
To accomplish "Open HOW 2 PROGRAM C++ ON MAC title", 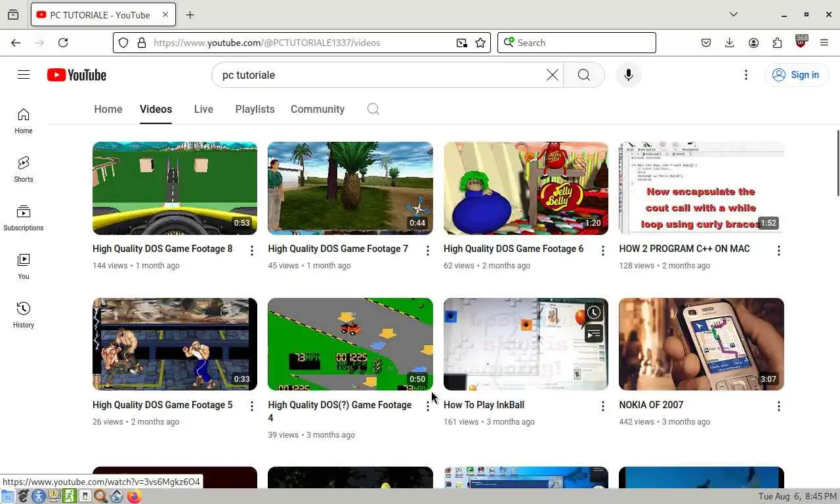I will [684, 249].
